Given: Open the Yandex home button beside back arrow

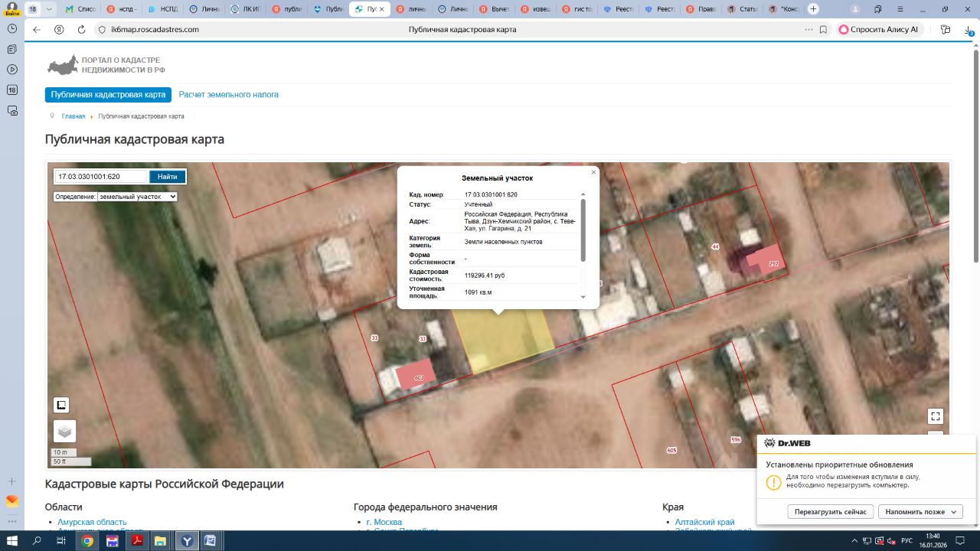Looking at the screenshot, I should [59, 30].
